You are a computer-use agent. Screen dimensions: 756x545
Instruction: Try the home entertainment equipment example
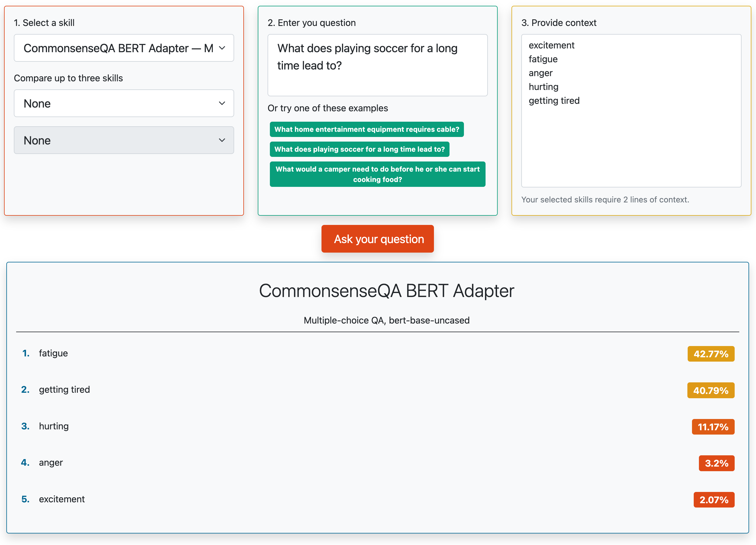[367, 129]
